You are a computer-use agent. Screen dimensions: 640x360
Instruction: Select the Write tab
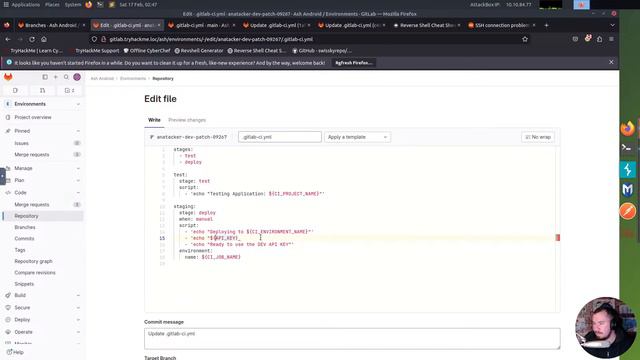tap(154, 120)
